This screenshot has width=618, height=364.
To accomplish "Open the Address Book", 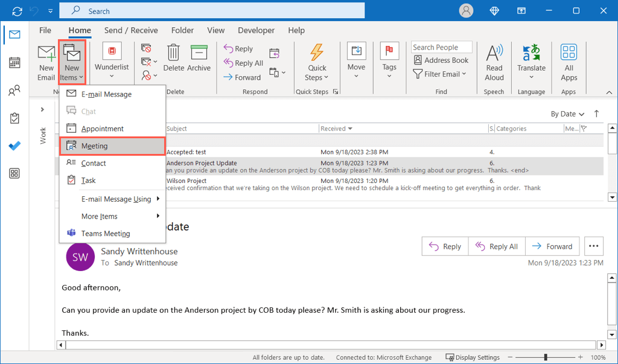I will coord(441,60).
